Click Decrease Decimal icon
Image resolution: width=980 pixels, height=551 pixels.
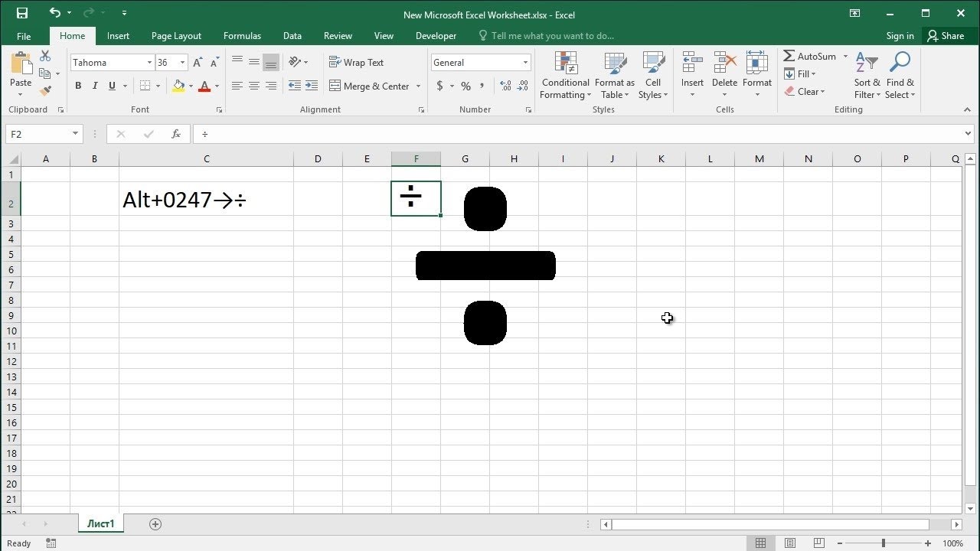coord(524,86)
